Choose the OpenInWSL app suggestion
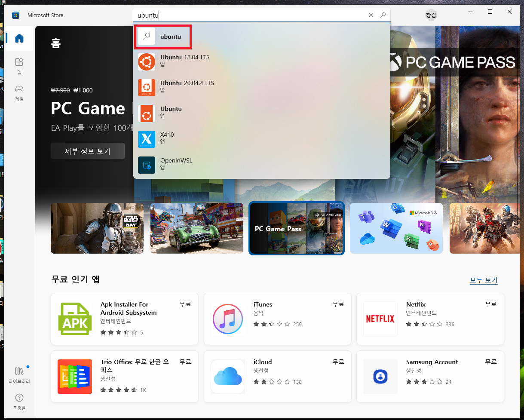 (261, 165)
